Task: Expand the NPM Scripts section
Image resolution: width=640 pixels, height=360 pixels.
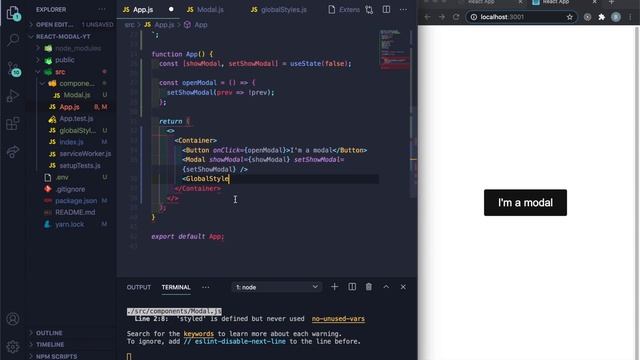Action: point(72,356)
